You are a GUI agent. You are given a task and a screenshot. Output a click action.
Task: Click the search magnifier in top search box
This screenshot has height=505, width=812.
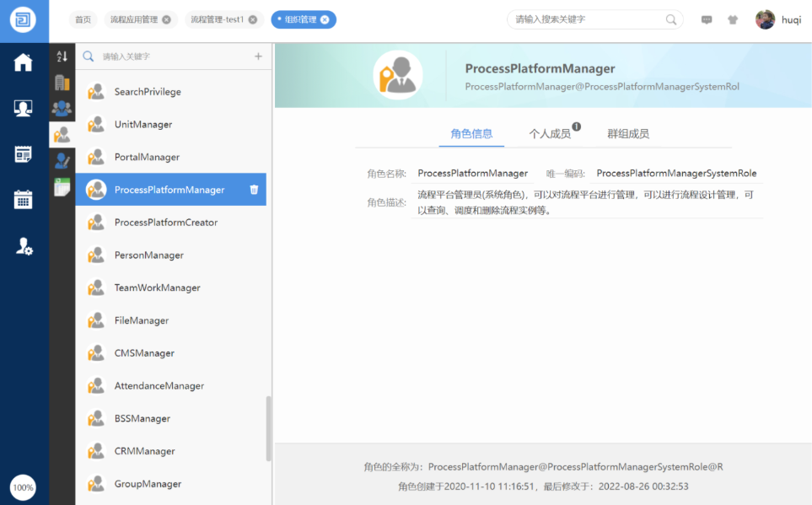[x=671, y=19]
